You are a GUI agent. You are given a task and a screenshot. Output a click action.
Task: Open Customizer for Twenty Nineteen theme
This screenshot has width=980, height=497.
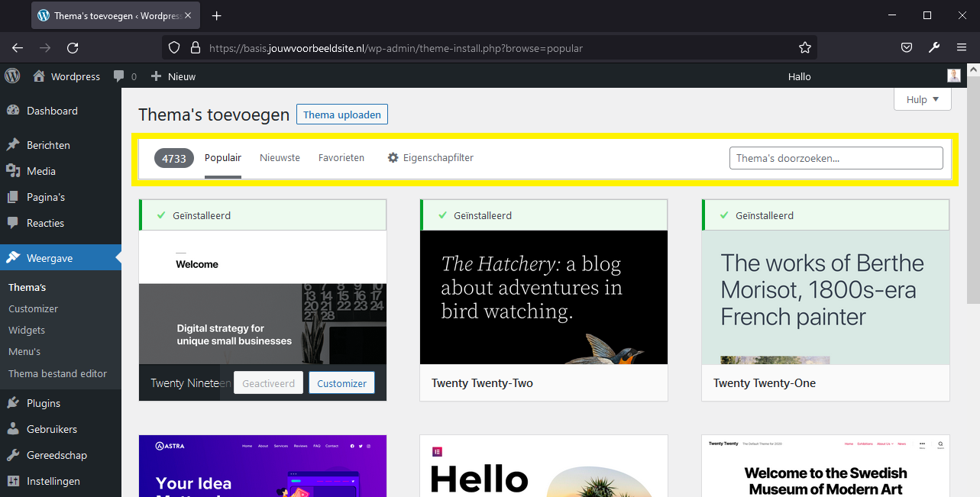[x=341, y=382]
